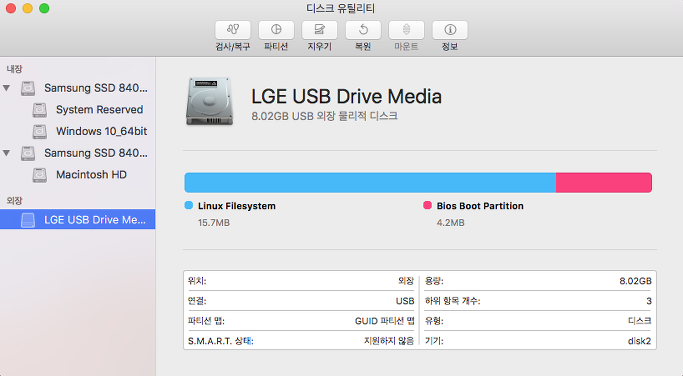The width and height of the screenshot is (683, 376).
Task: Click the green fullscreen window button
Action: (x=44, y=8)
